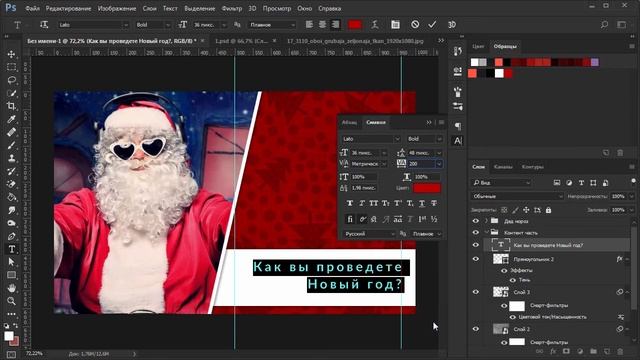
Task: Click the Цвет swatch in Character panel
Action: 427,188
